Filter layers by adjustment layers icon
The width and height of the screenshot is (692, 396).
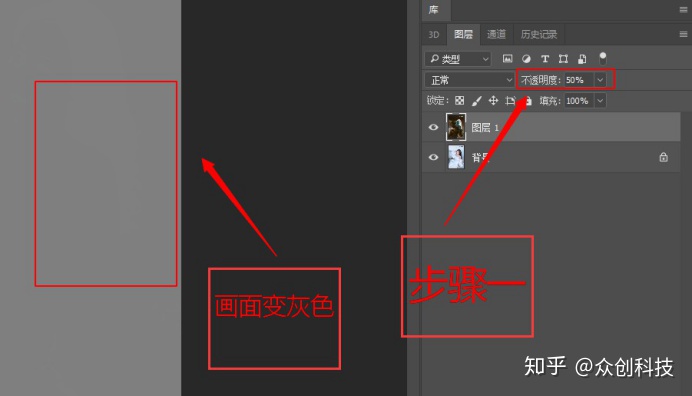click(526, 59)
